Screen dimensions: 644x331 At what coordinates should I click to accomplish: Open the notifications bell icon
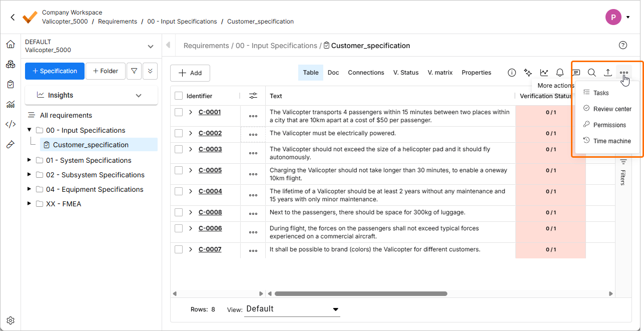tap(560, 73)
